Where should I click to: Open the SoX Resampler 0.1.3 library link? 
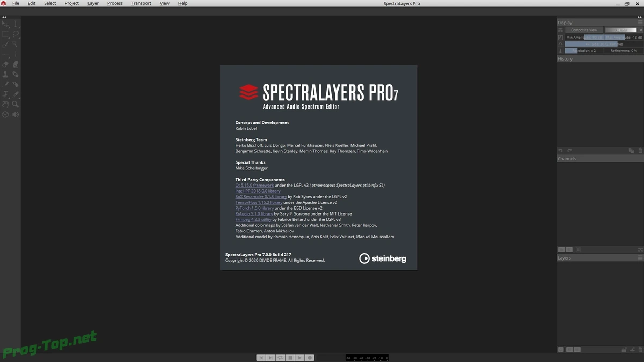coord(261,197)
